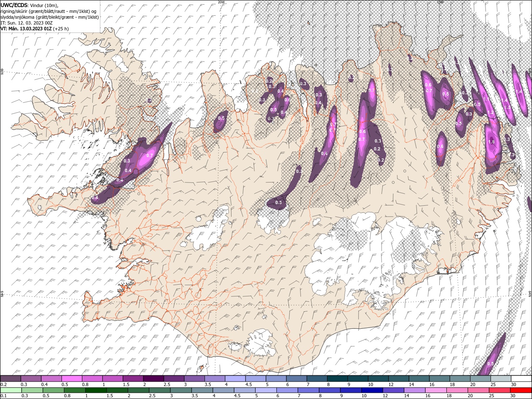
Task: Click the orchid 0.4 swatch in top legend row
Action: pyautogui.click(x=52, y=379)
